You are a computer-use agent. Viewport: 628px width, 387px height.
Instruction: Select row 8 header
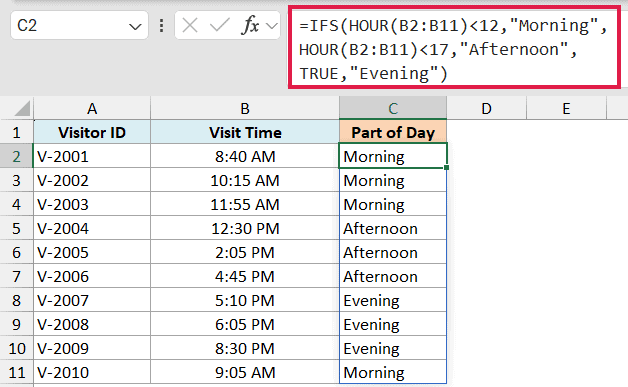(16, 300)
